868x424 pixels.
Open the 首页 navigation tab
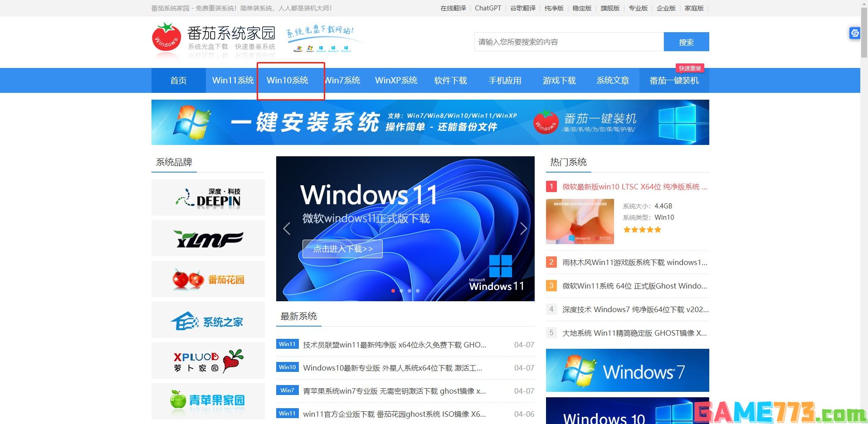179,81
